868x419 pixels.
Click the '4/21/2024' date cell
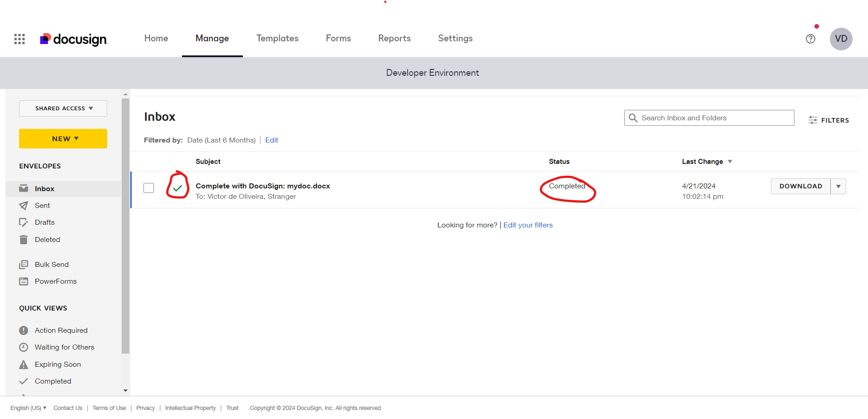tap(699, 186)
